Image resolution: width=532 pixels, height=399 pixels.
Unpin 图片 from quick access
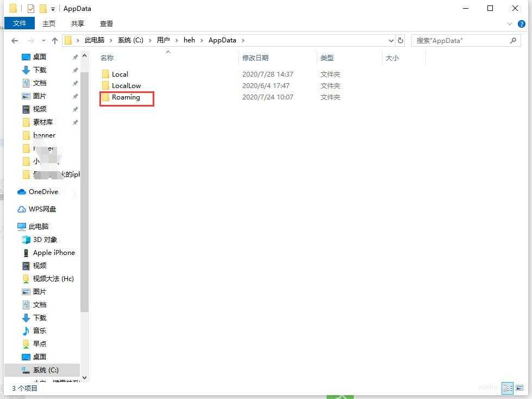tap(75, 96)
